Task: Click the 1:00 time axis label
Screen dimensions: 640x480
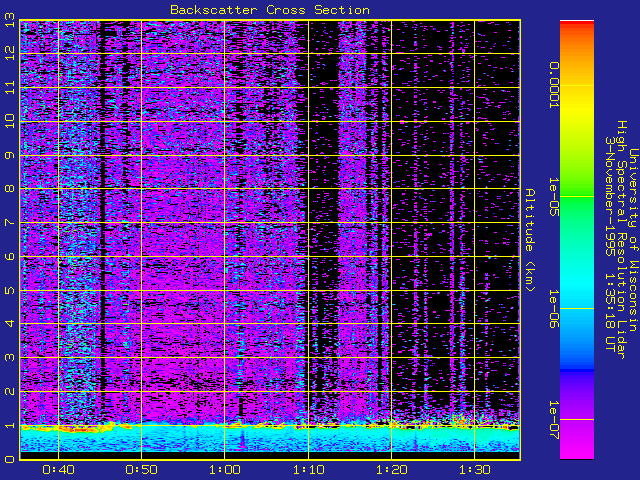Action: click(224, 470)
